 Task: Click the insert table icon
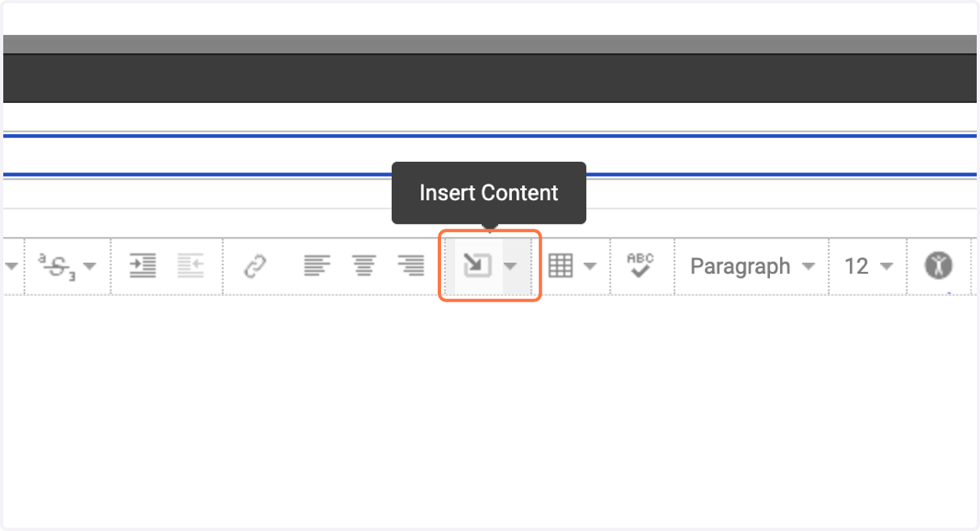(x=560, y=265)
